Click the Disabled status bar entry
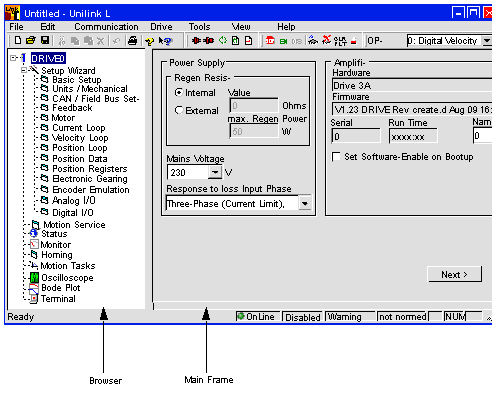 302,317
